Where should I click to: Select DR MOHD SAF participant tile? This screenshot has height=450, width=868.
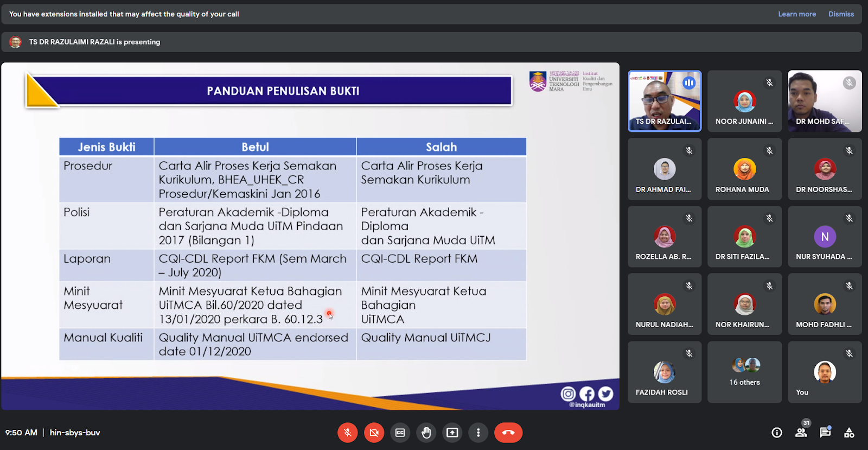click(x=825, y=101)
